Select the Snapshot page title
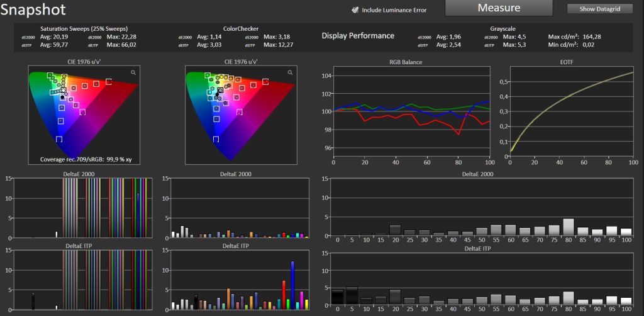The height and width of the screenshot is (316, 644). click(x=33, y=9)
